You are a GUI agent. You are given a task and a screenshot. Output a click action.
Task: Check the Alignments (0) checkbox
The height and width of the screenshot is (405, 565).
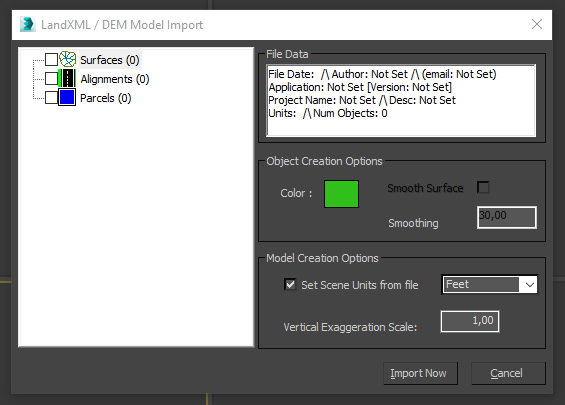[51, 79]
